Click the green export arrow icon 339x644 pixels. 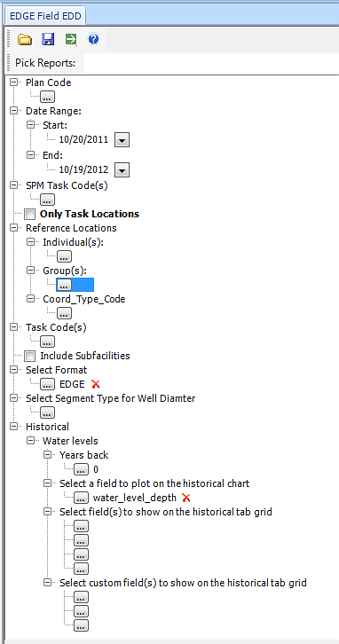point(71,39)
